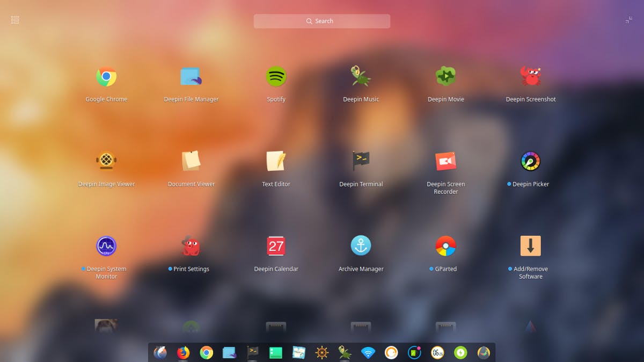Launch Deepin Terminal

coord(361,161)
